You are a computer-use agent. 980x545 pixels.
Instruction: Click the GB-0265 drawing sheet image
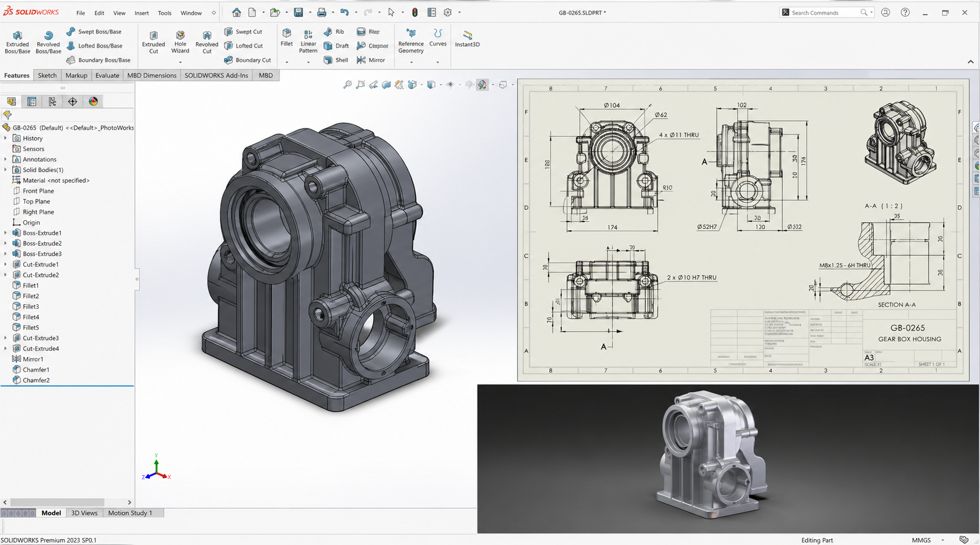pos(743,230)
